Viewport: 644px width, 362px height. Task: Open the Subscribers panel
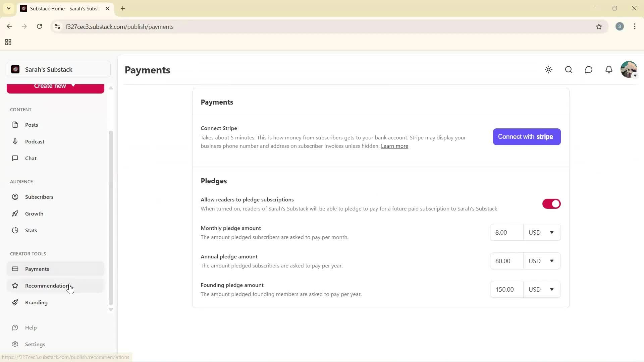coord(39,197)
